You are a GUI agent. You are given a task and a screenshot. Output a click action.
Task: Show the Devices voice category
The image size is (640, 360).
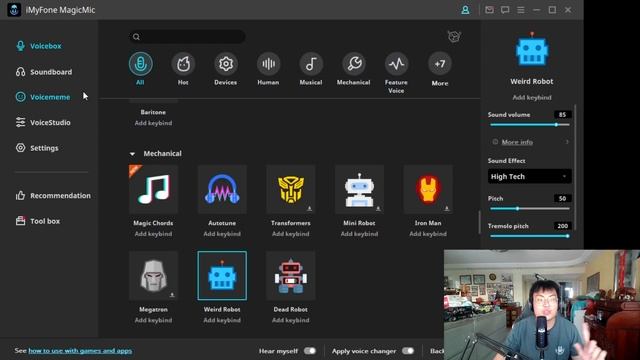click(226, 64)
